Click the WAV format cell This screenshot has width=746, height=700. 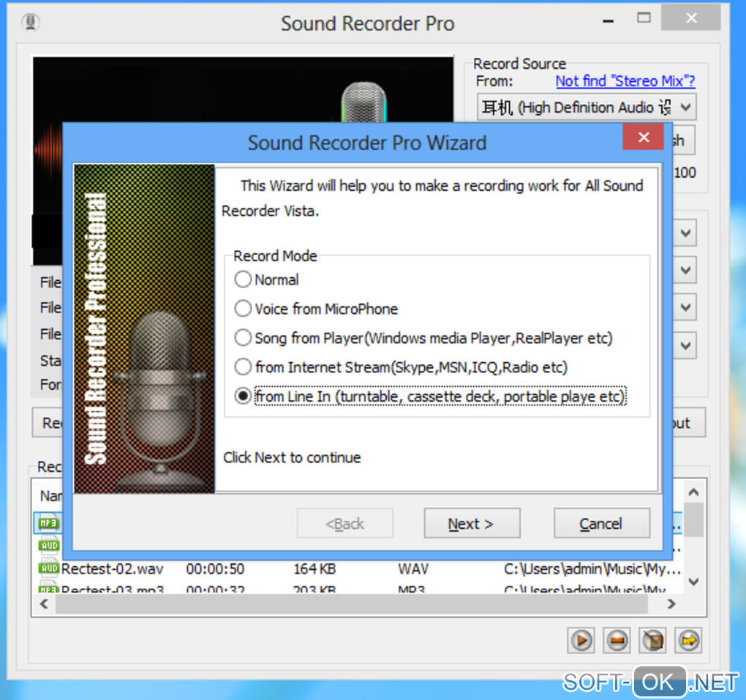(x=413, y=568)
